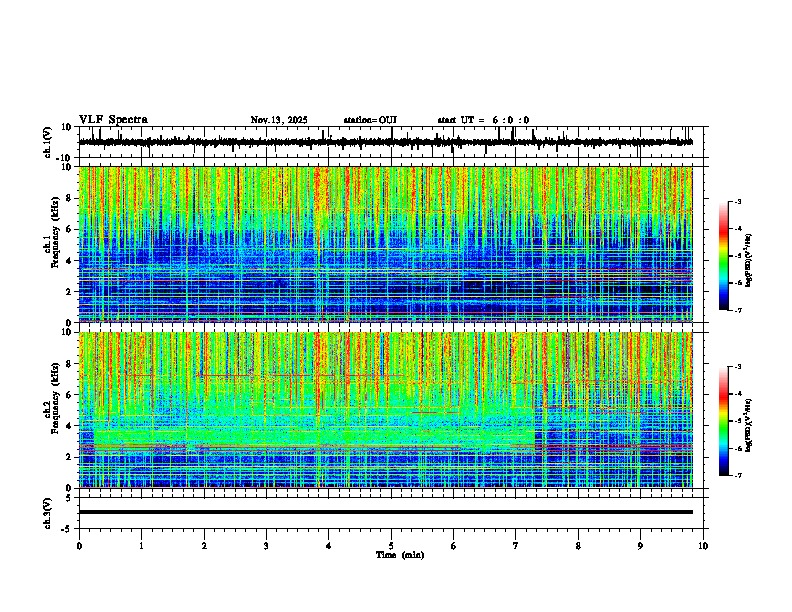Select the "start UT = 6 : 0 : 0" text
The height and width of the screenshot is (612, 792).
[483, 120]
